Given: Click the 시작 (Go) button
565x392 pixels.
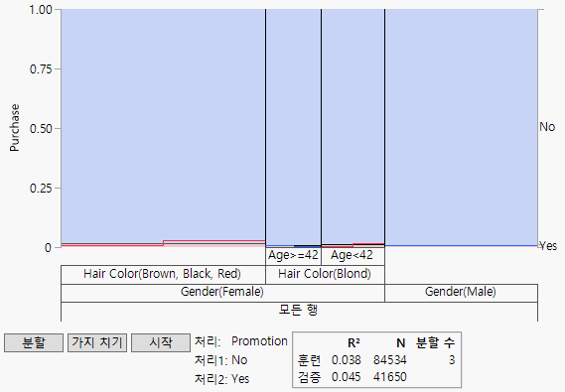Looking at the screenshot, I should (x=161, y=342).
